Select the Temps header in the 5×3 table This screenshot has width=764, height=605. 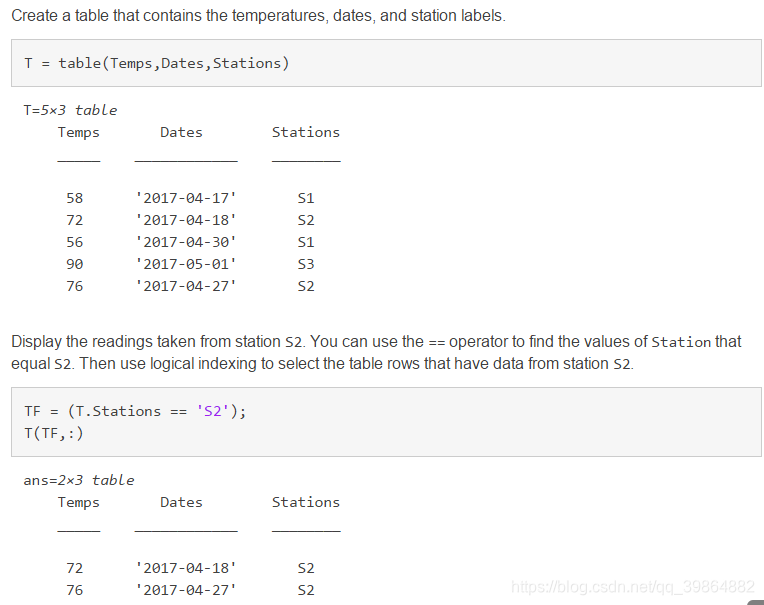78,132
